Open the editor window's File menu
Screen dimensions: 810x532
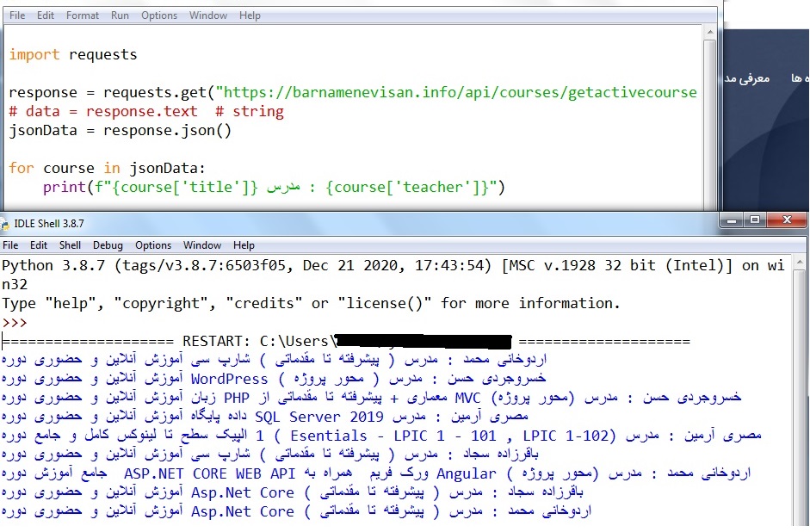click(x=17, y=15)
